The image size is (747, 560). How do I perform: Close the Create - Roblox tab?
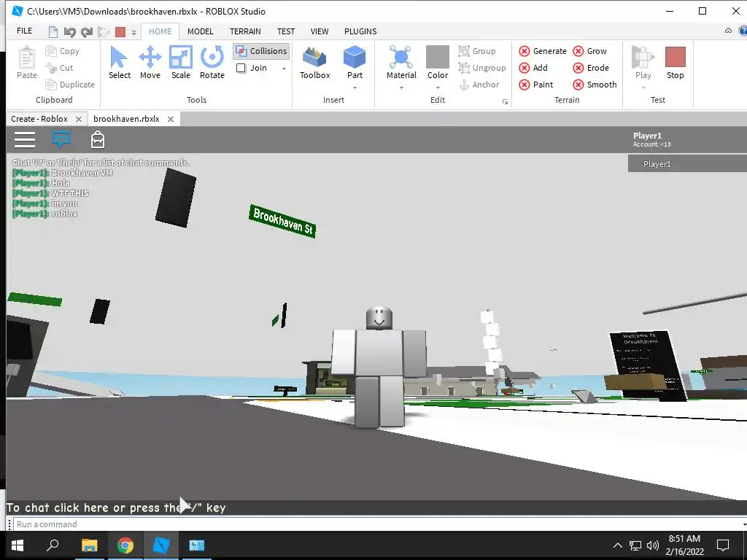[79, 119]
